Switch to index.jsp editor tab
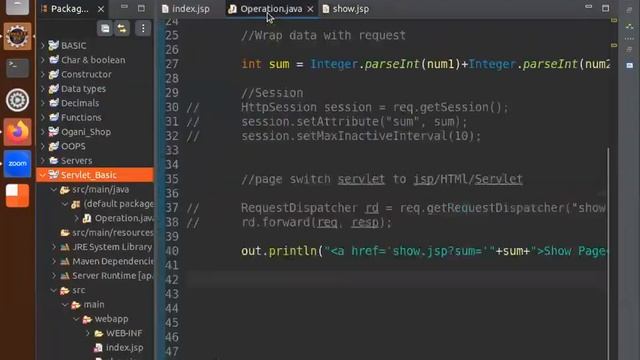640x360 pixels. 186,9
